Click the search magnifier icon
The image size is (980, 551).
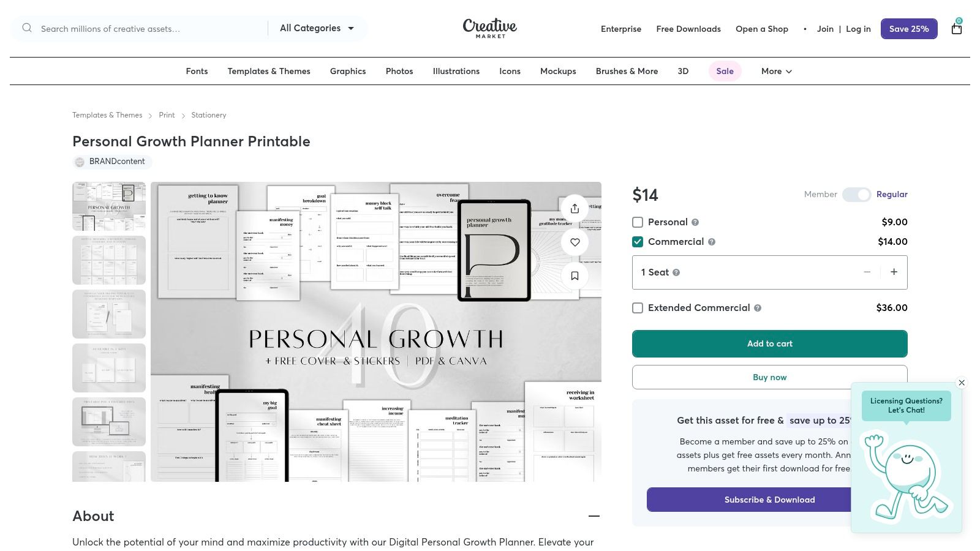[27, 28]
